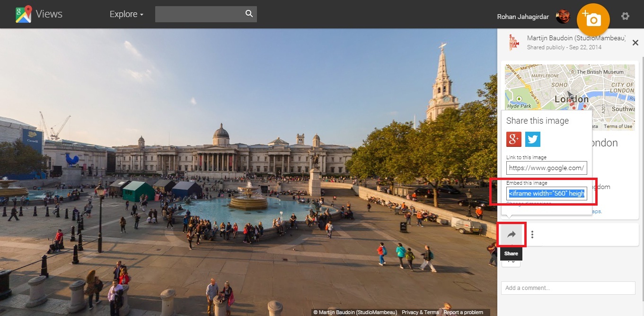Open the Privacy & Terms link
644x316 pixels.
[420, 312]
